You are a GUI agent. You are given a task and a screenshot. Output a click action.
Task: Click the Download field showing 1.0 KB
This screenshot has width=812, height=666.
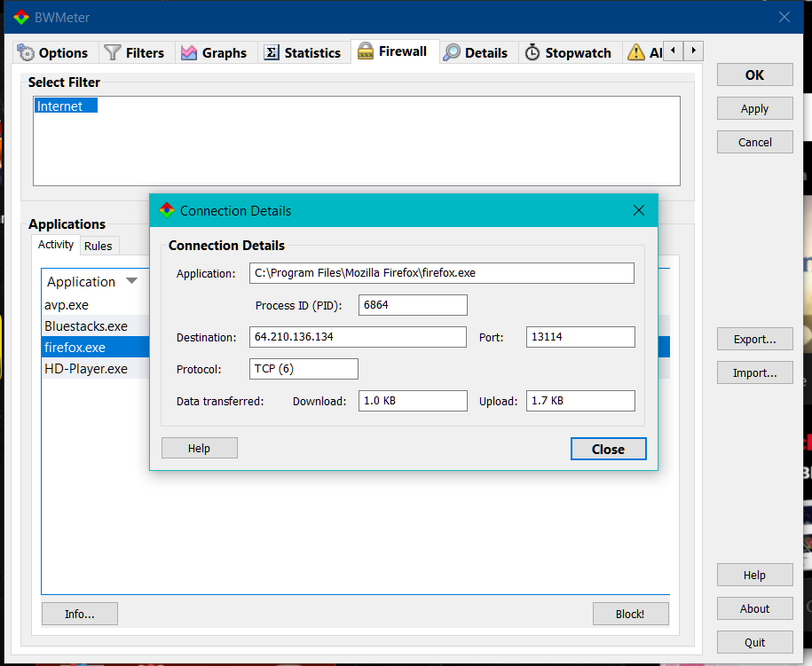point(413,401)
